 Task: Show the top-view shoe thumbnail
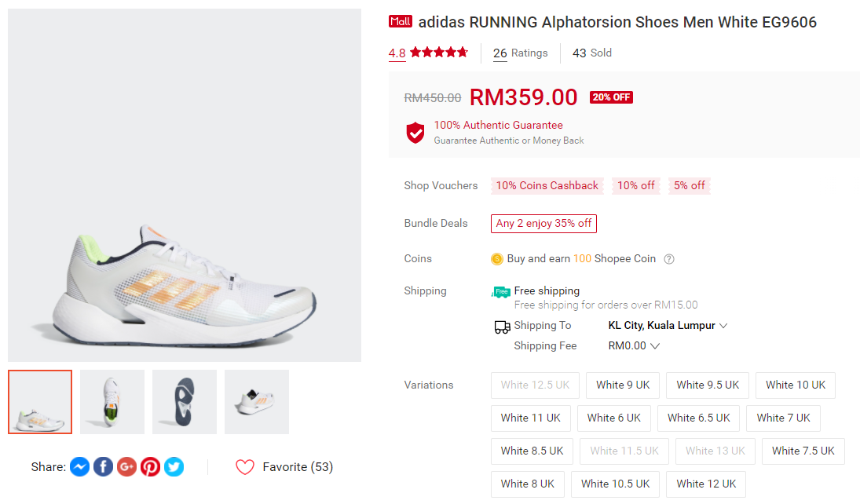112,402
